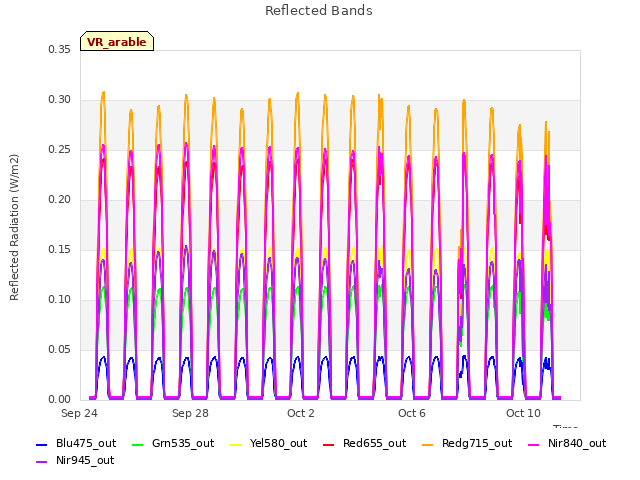Click the 0.25 y-axis tick label
This screenshot has height=480, width=640.
coord(60,149)
